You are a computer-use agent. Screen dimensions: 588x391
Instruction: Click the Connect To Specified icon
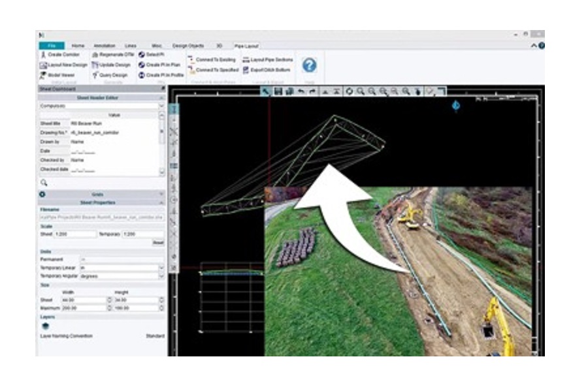point(191,70)
